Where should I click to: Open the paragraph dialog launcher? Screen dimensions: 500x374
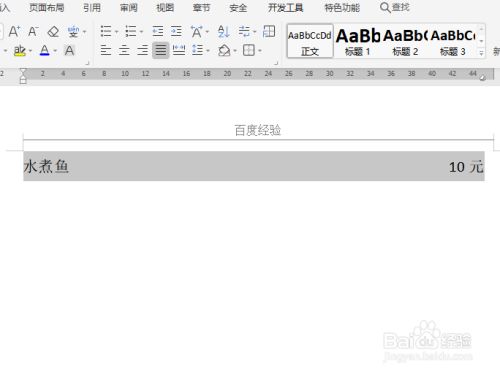pyautogui.click(x=276, y=63)
